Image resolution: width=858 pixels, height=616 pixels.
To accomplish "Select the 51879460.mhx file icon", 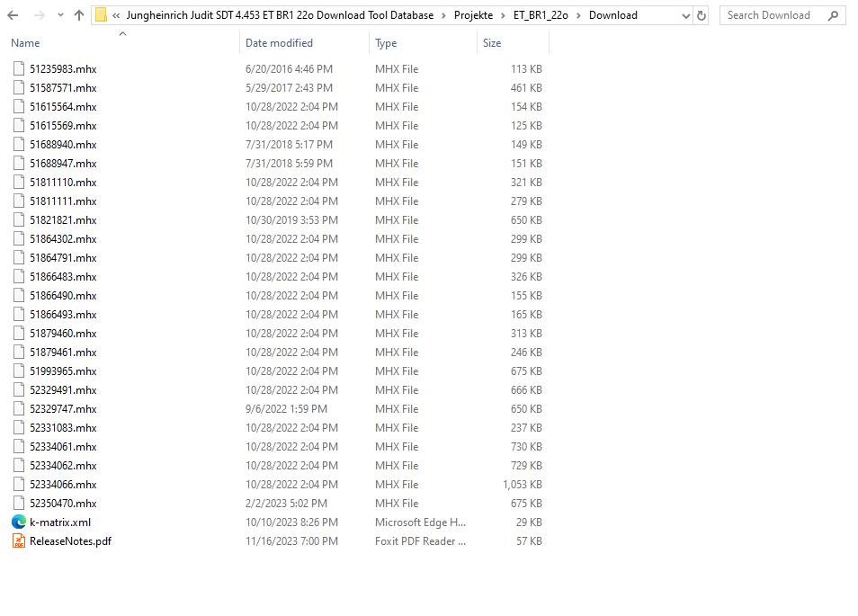I will click(x=19, y=333).
